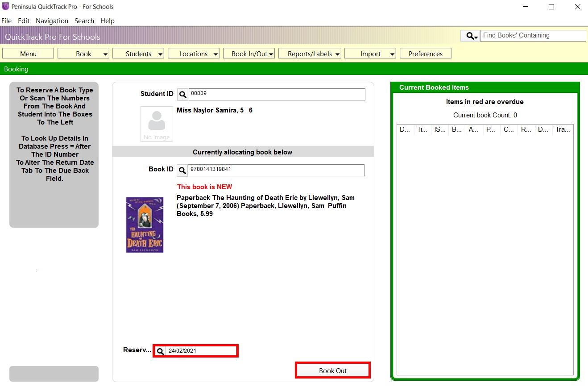Click the reserve date magnifier icon

[161, 351]
